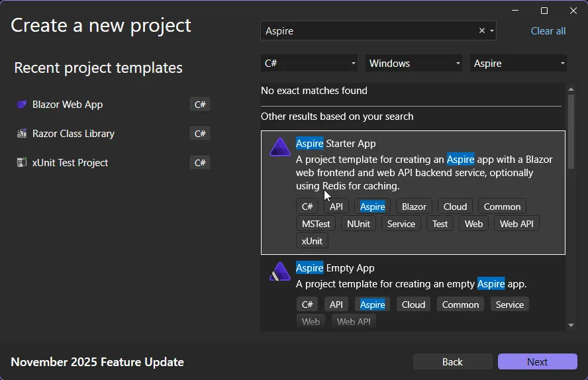This screenshot has width=588, height=380.
Task: Expand the search history dropdown arrow
Action: pyautogui.click(x=492, y=31)
